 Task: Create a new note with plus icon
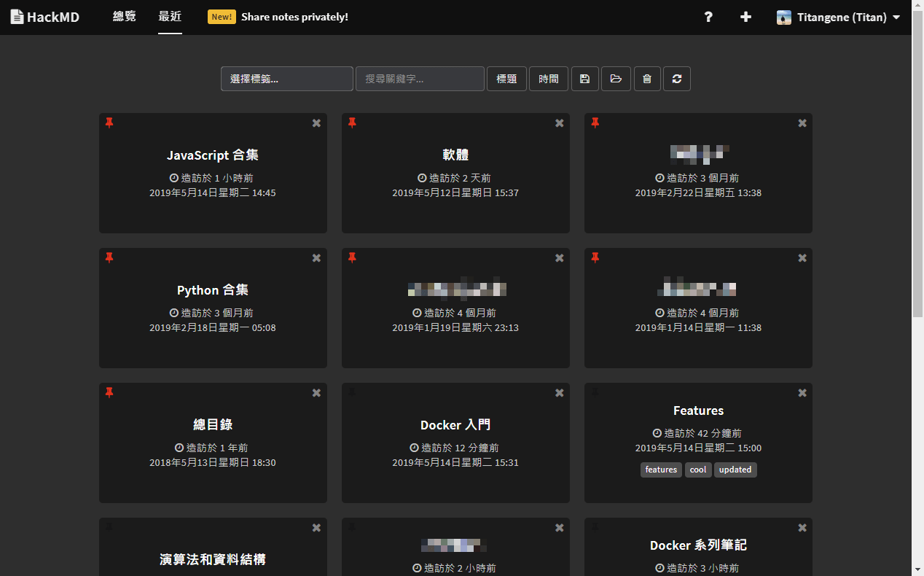pyautogui.click(x=745, y=17)
